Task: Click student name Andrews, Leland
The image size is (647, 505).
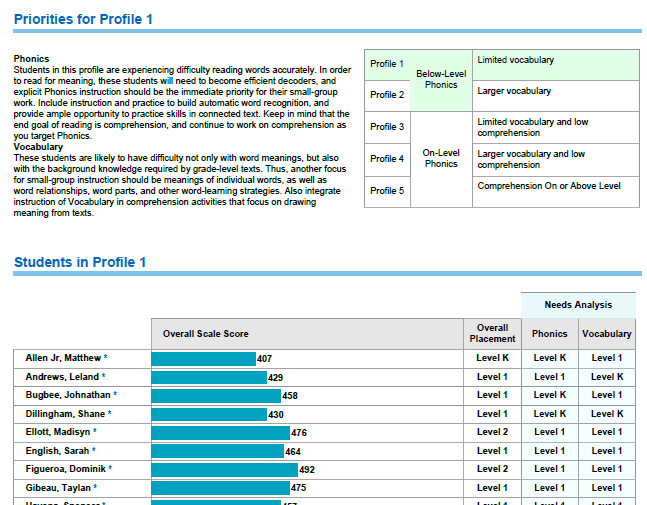Action: pos(62,377)
